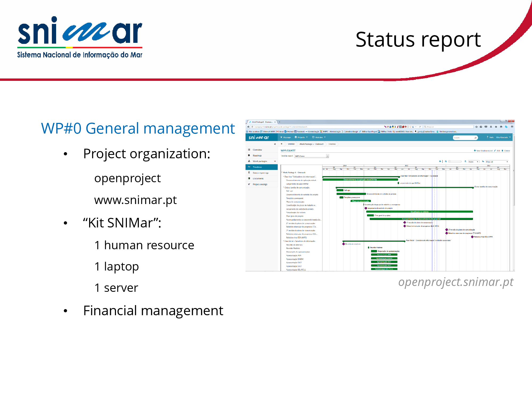Open the Timeline report WP5 Gantt dropdown

coord(312,156)
